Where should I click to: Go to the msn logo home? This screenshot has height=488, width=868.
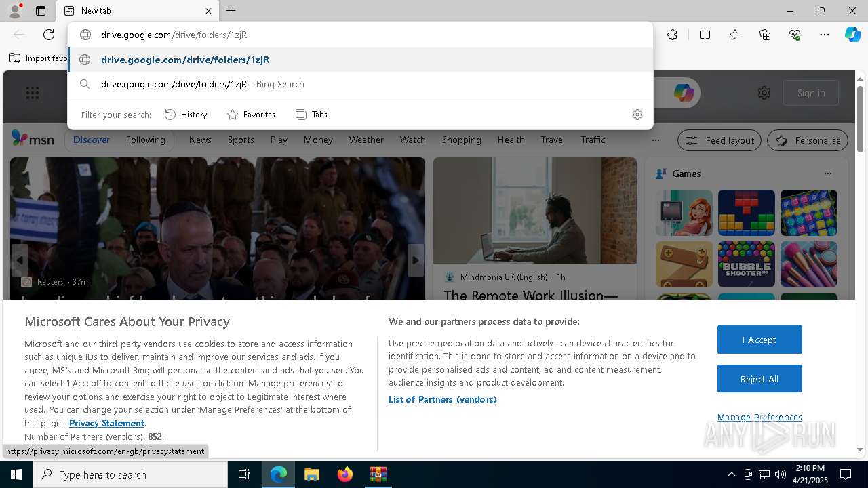click(x=33, y=139)
